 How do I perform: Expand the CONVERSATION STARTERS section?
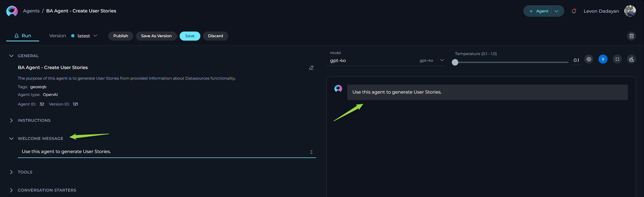tap(11, 190)
